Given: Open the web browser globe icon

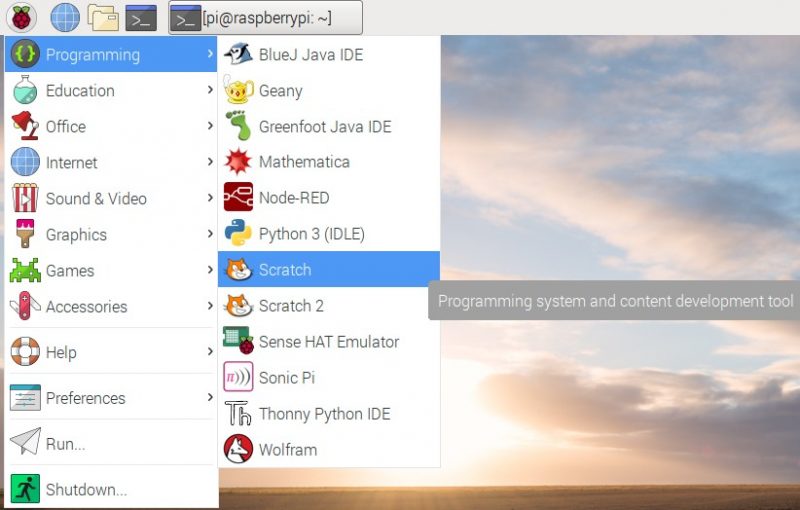Looking at the screenshot, I should tap(65, 17).
